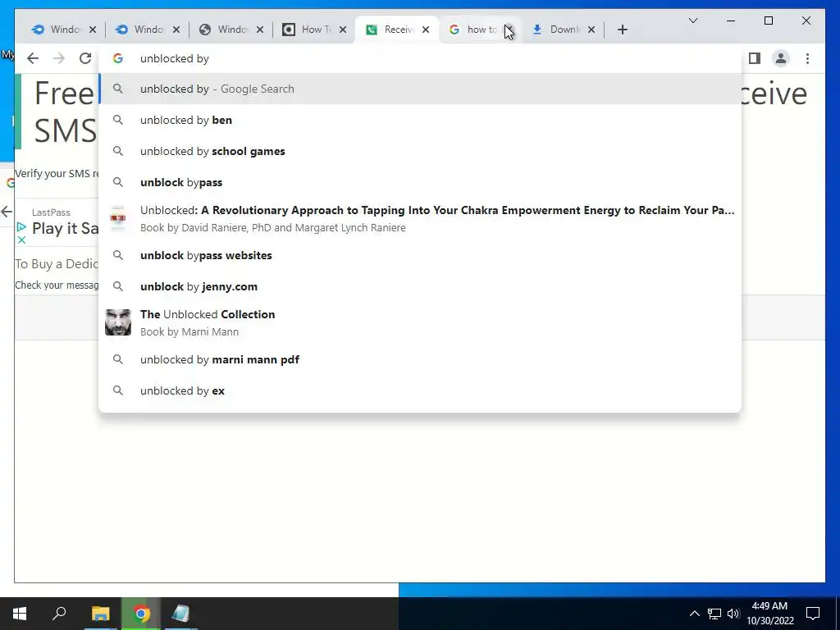Image resolution: width=840 pixels, height=630 pixels.
Task: Select 'unblock by jenny.com' suggestion
Action: point(421,286)
